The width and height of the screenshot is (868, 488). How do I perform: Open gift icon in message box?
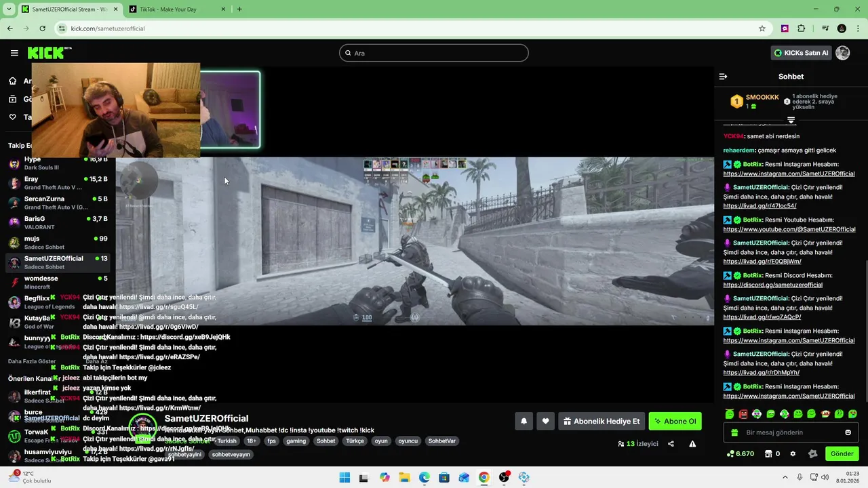point(734,432)
